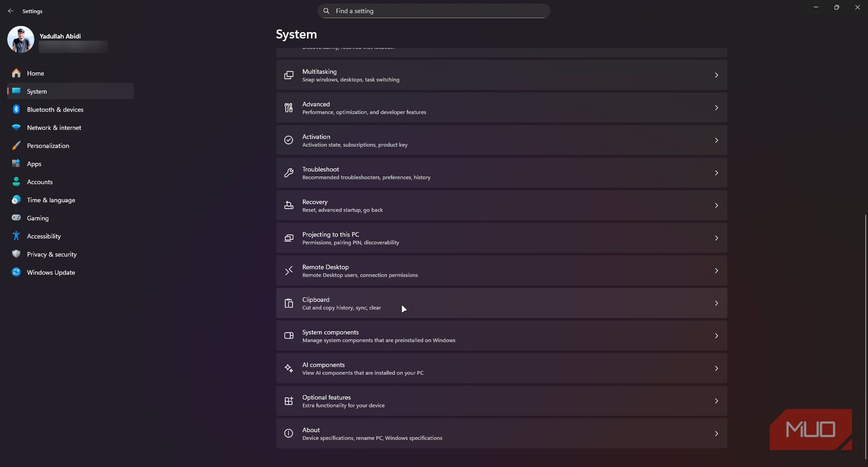Click the Yadullah Abidi profile picture

(x=20, y=39)
